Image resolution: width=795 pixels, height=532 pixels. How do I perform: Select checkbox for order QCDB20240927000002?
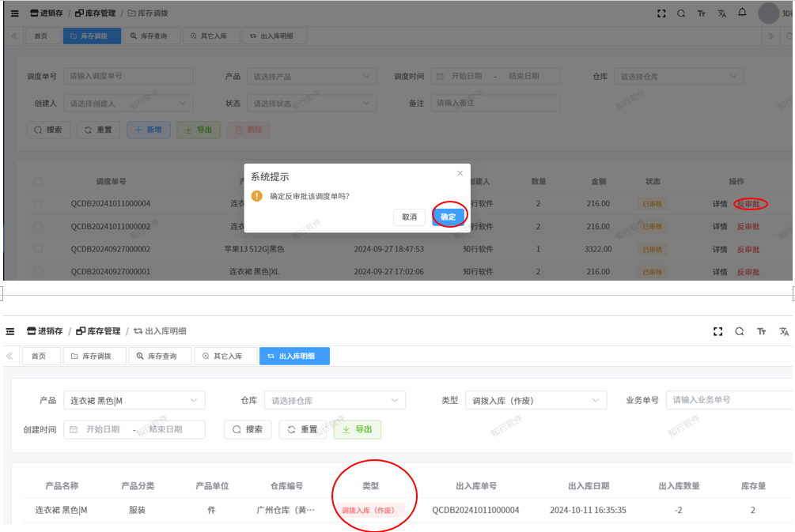coord(38,249)
